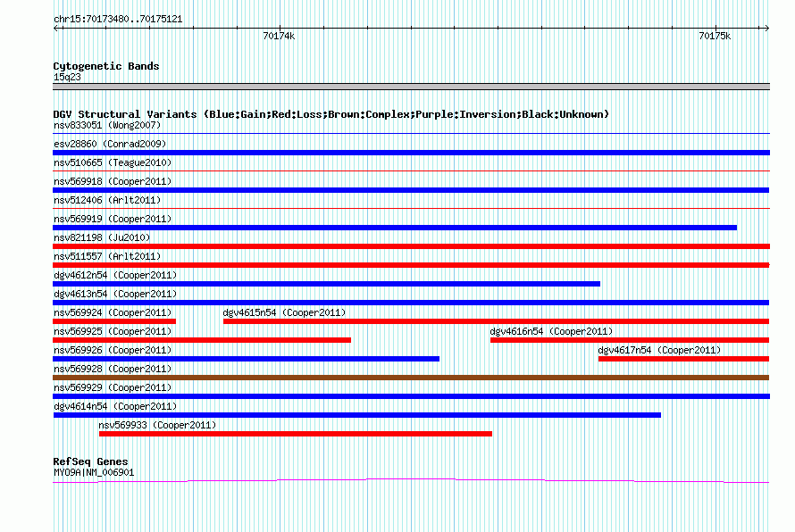The width and height of the screenshot is (795, 532).
Task: Open the nsv511557 (Arlt2011) variant label
Action: [107, 256]
